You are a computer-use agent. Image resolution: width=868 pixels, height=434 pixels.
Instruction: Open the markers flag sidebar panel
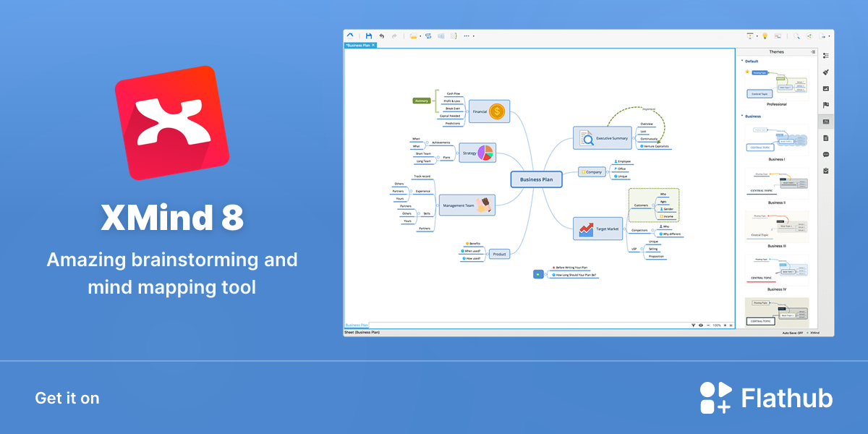[x=826, y=105]
